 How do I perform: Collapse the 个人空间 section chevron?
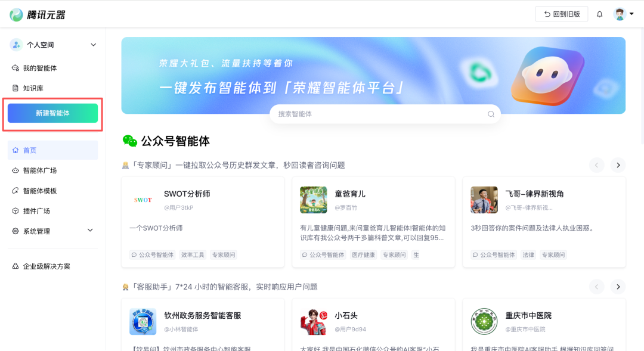(x=93, y=44)
